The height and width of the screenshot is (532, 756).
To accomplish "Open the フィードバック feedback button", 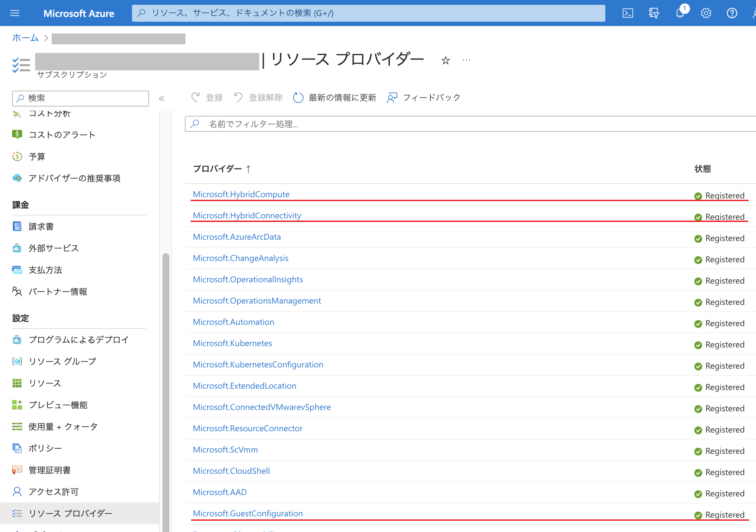I will (423, 98).
